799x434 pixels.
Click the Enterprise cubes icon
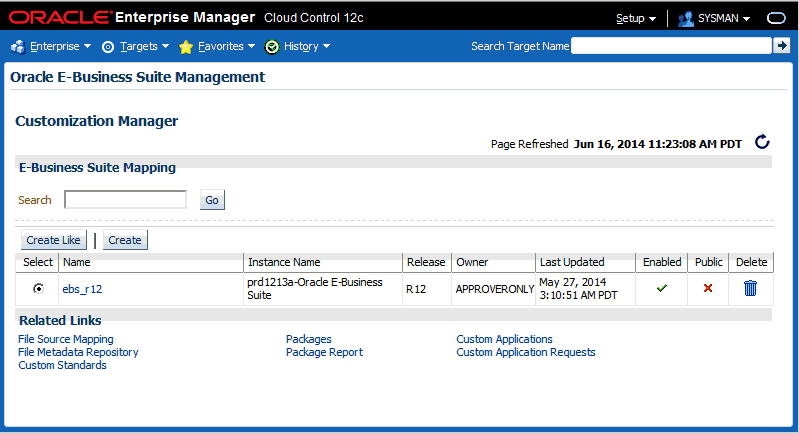[x=18, y=47]
